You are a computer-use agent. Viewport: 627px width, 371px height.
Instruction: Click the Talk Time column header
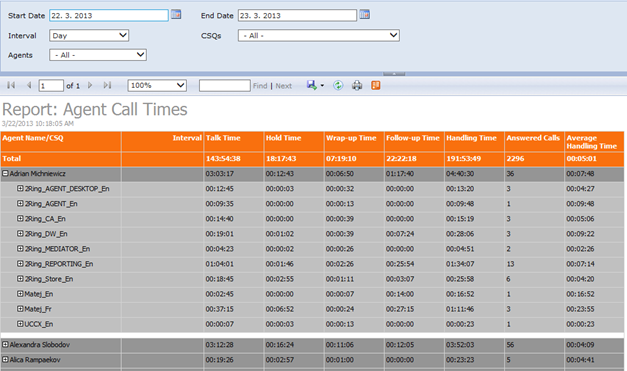point(234,142)
